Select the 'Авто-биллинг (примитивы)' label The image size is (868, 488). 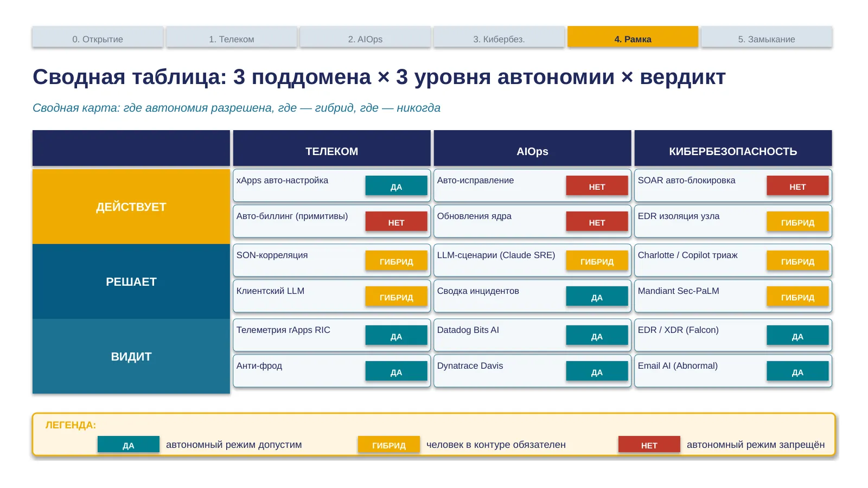(292, 216)
